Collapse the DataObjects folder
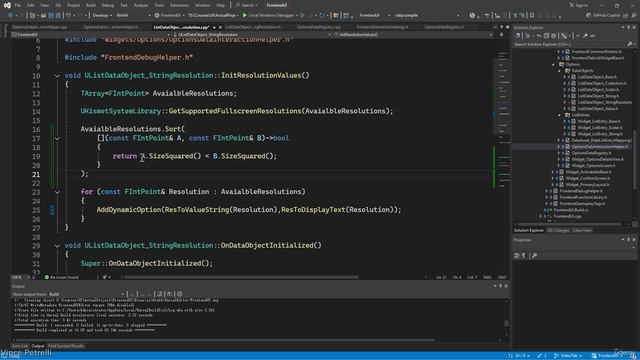This screenshot has height=360, width=640. [560, 71]
